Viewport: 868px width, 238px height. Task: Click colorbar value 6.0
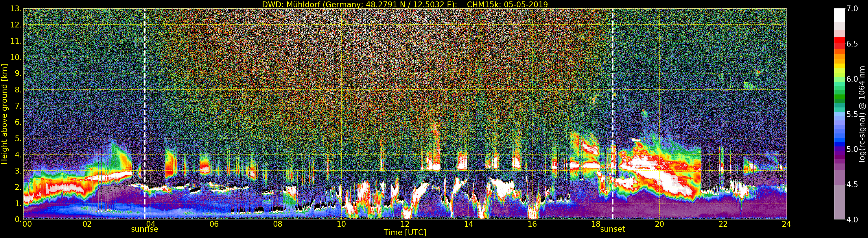point(852,79)
